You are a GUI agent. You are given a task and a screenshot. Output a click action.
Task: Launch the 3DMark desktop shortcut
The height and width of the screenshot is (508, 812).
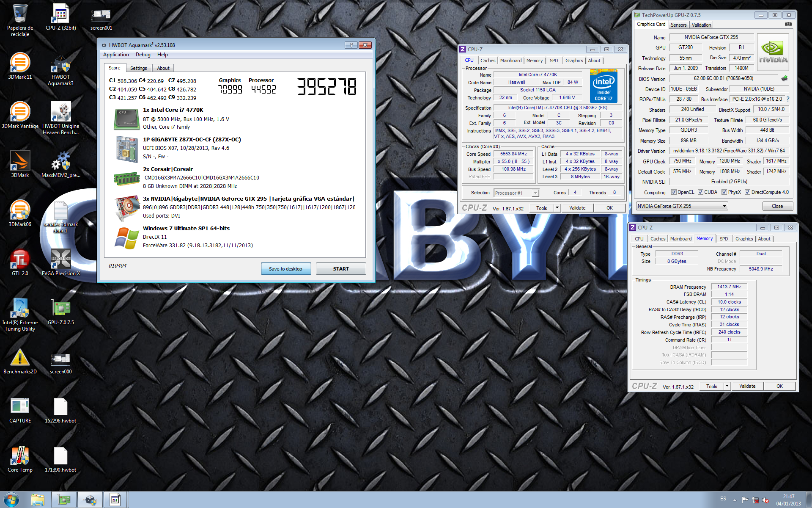[20, 164]
